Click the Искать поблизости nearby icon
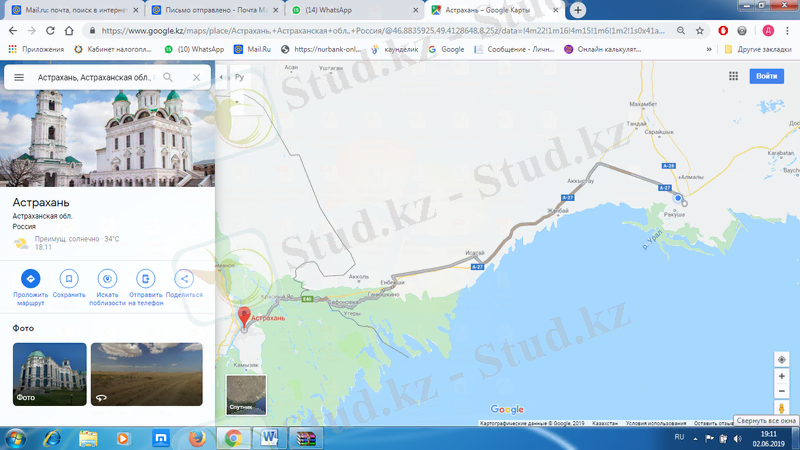The width and height of the screenshot is (800, 450). point(107,279)
